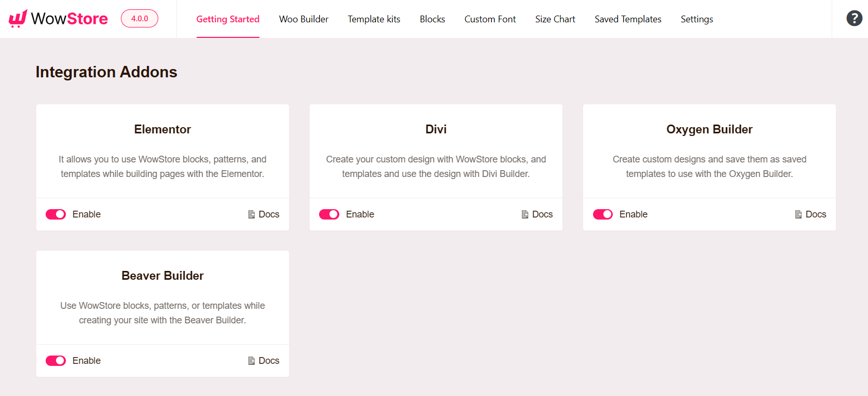Open the Oxygen Builder Docs link
The image size is (868, 396).
pos(810,214)
